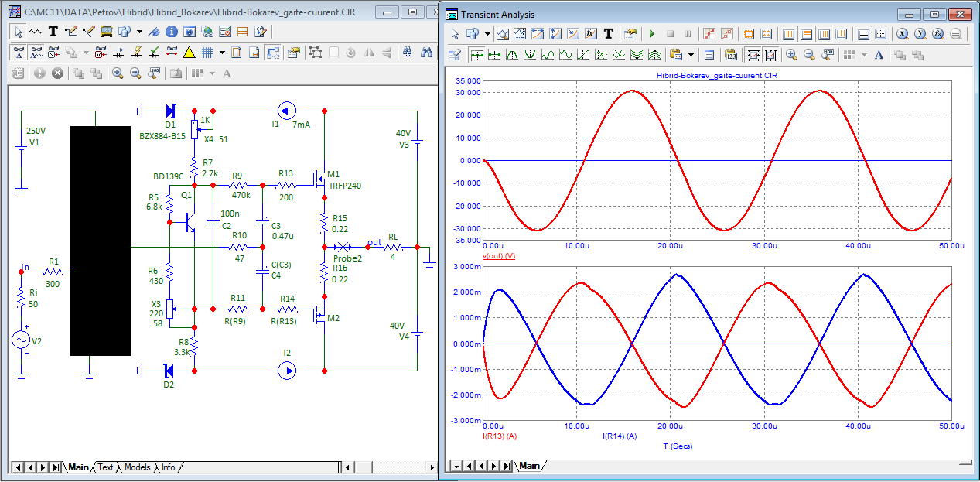Click the fx function icon in analysis toolbar
The width and height of the screenshot is (980, 482).
pyautogui.click(x=590, y=34)
